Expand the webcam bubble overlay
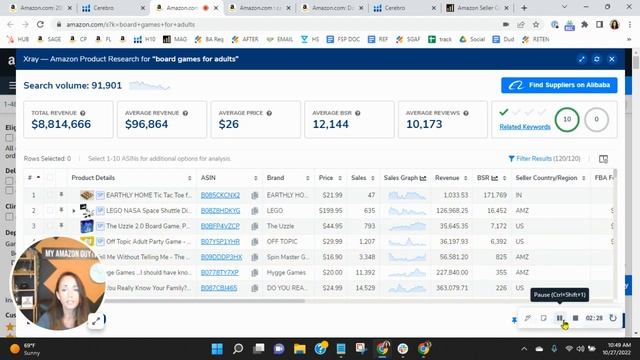The width and height of the screenshot is (640, 360). click(96, 322)
